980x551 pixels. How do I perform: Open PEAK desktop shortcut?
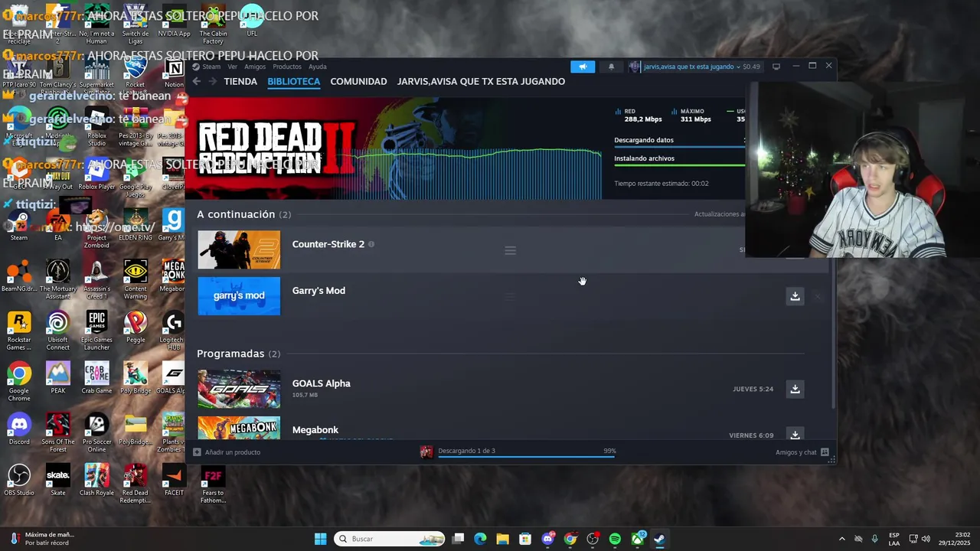coord(57,377)
